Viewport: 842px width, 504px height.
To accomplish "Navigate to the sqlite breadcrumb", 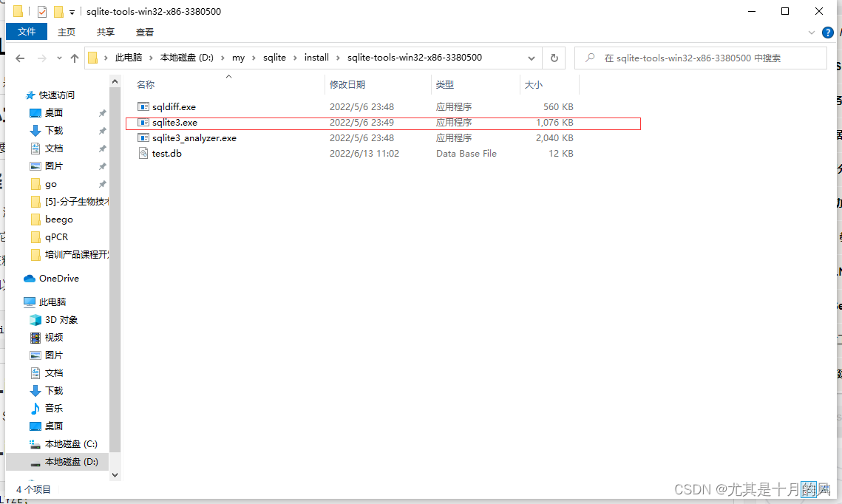I will 274,58.
